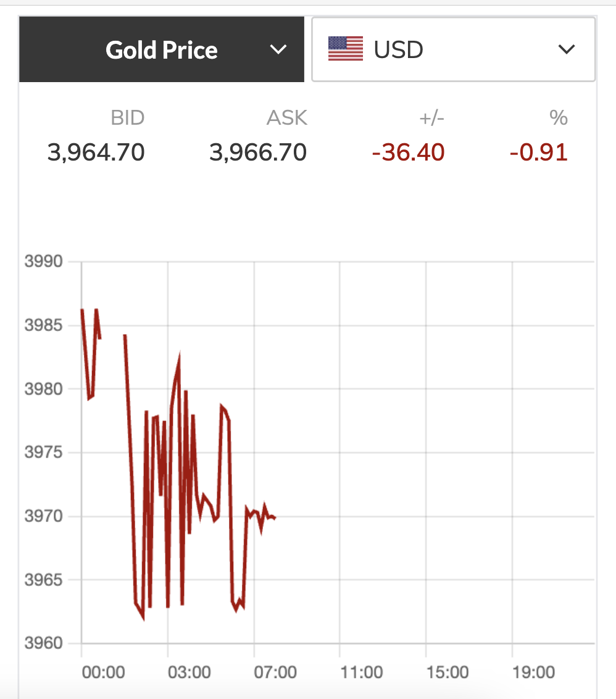Click the -0.91 percent change value

(538, 151)
